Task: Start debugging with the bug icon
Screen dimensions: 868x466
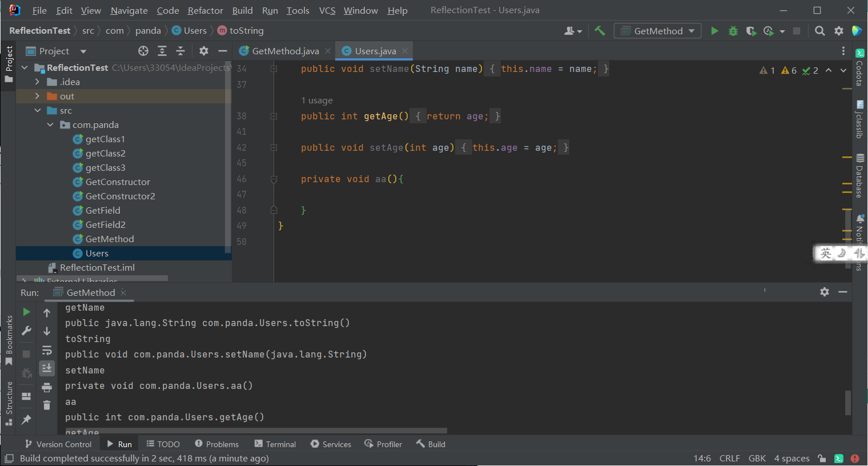Action: click(733, 31)
